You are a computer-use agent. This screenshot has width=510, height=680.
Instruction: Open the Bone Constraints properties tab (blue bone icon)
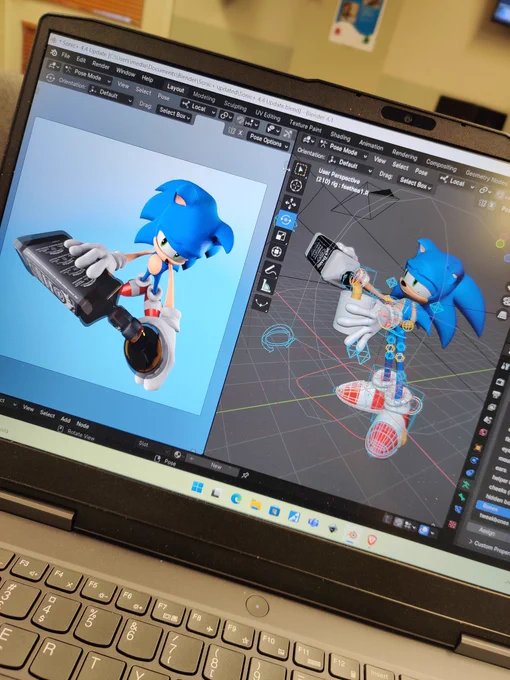[x=458, y=510]
